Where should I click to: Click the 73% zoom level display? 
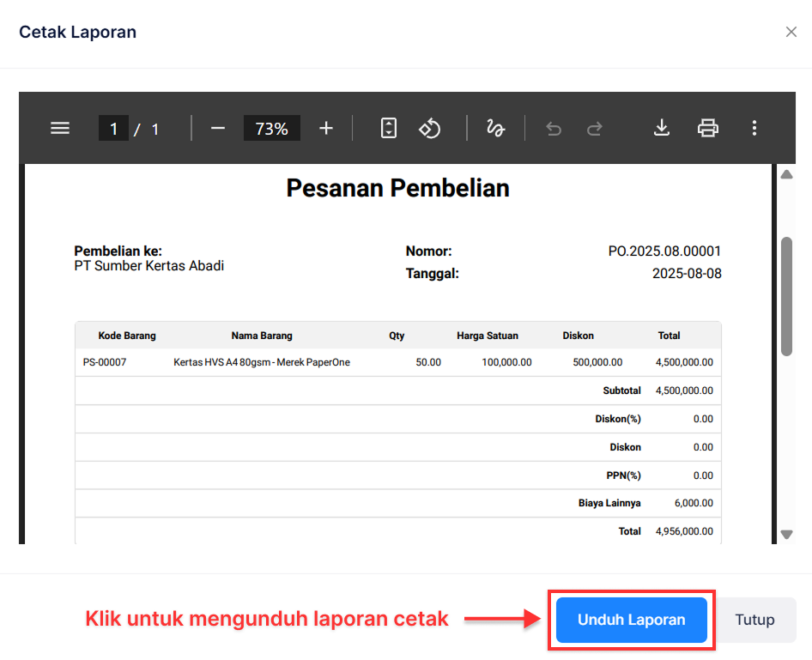(271, 128)
